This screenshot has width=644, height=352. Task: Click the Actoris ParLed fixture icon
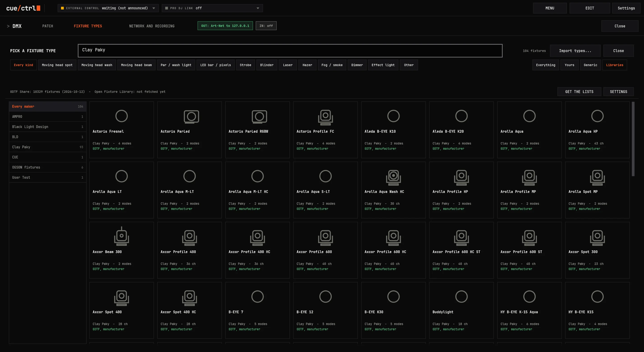191,117
